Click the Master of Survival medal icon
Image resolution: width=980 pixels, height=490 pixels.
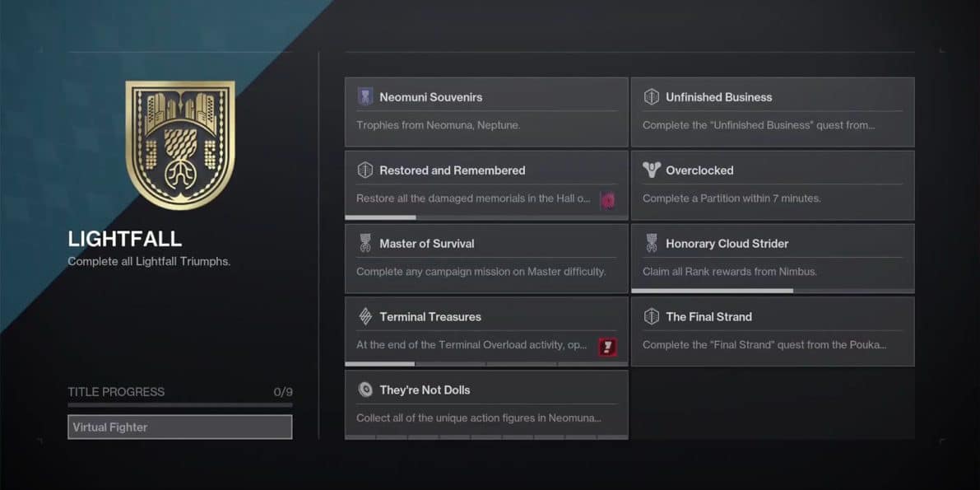tap(365, 244)
